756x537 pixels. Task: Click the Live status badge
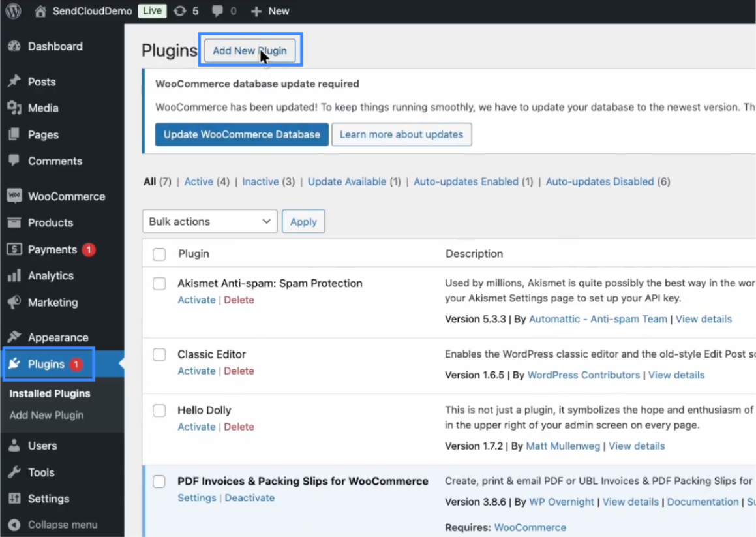pyautogui.click(x=153, y=10)
